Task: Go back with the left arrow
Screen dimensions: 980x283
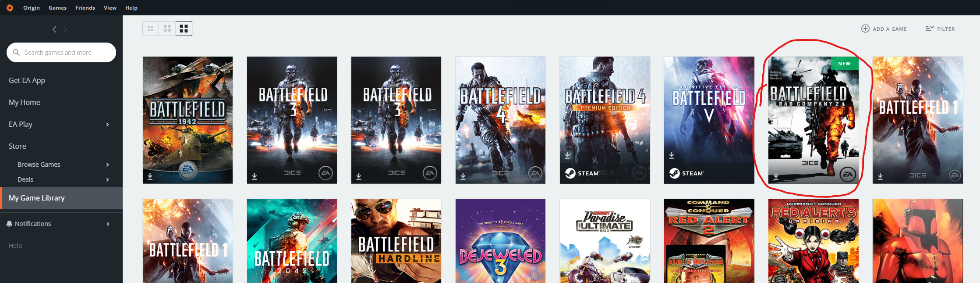Action: tap(54, 29)
